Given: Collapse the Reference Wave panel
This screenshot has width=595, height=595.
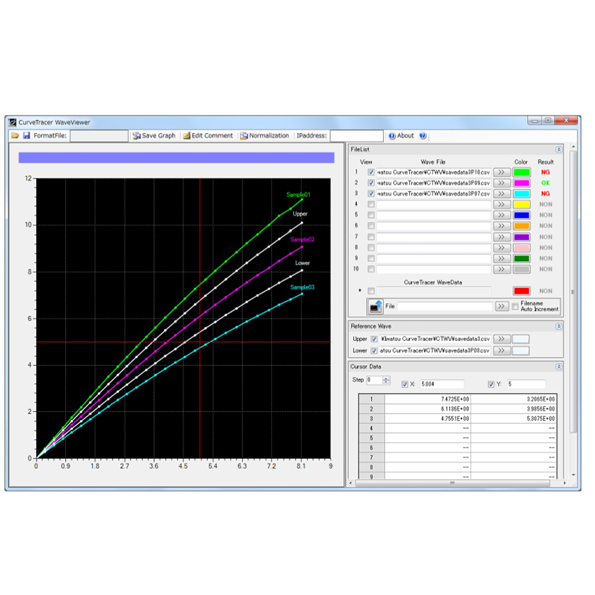Looking at the screenshot, I should 559,326.
